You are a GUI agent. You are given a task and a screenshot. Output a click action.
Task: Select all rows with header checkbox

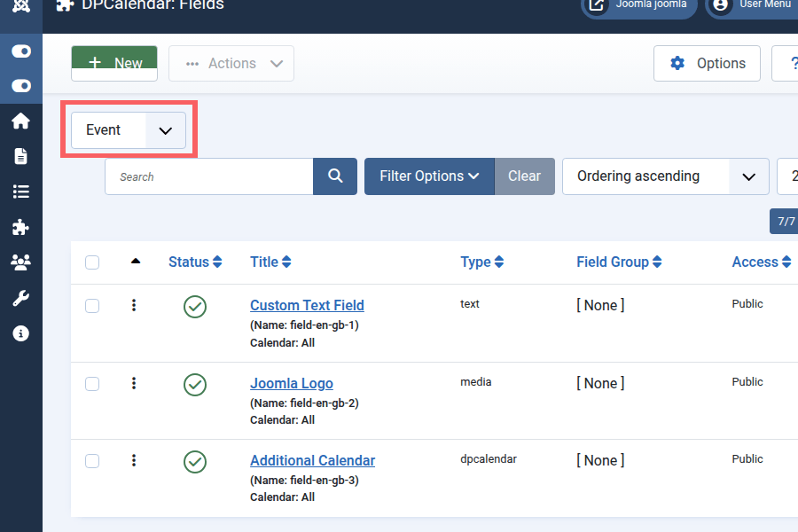(92, 262)
